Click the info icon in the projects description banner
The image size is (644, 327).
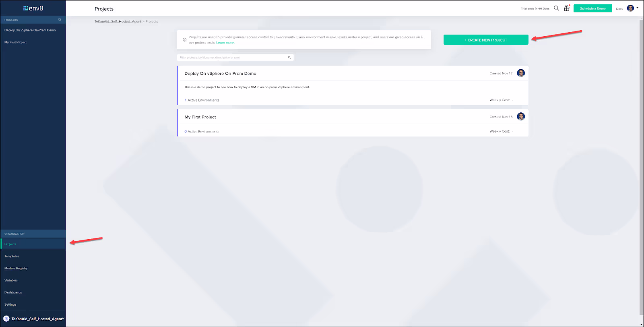(x=184, y=39)
